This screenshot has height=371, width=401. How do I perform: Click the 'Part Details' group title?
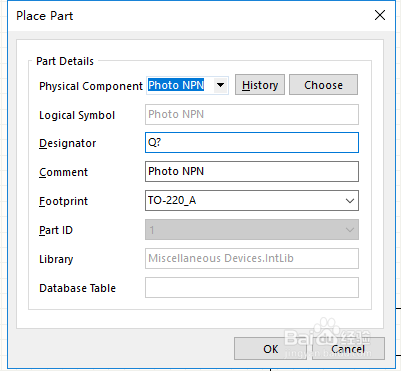pyautogui.click(x=65, y=61)
